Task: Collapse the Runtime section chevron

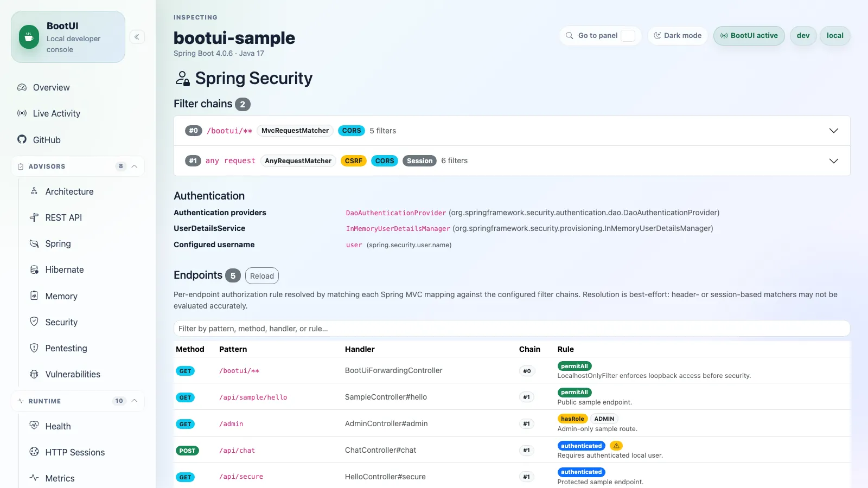Action: [135, 401]
